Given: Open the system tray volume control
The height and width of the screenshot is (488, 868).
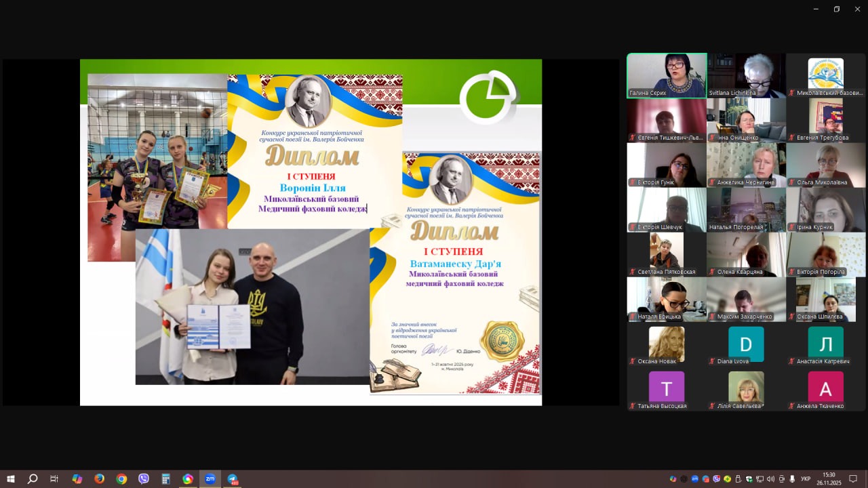Looking at the screenshot, I should click(x=770, y=479).
